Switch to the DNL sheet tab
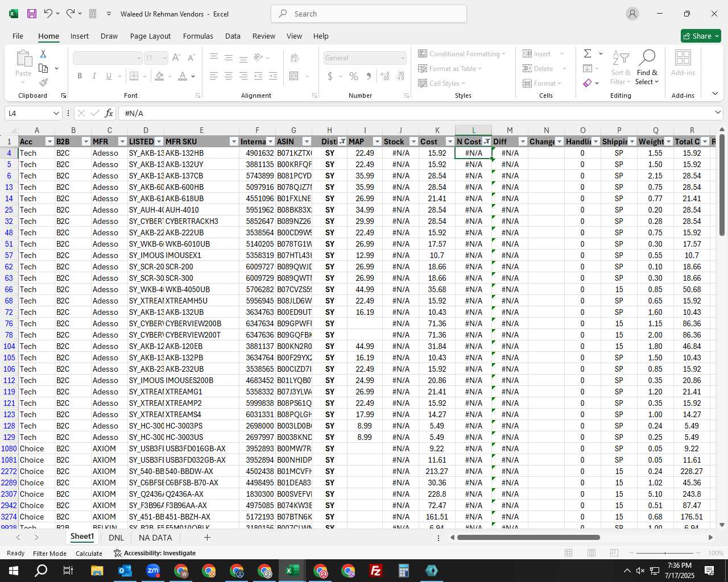Viewport: 728px width, 582px height. pyautogui.click(x=116, y=538)
